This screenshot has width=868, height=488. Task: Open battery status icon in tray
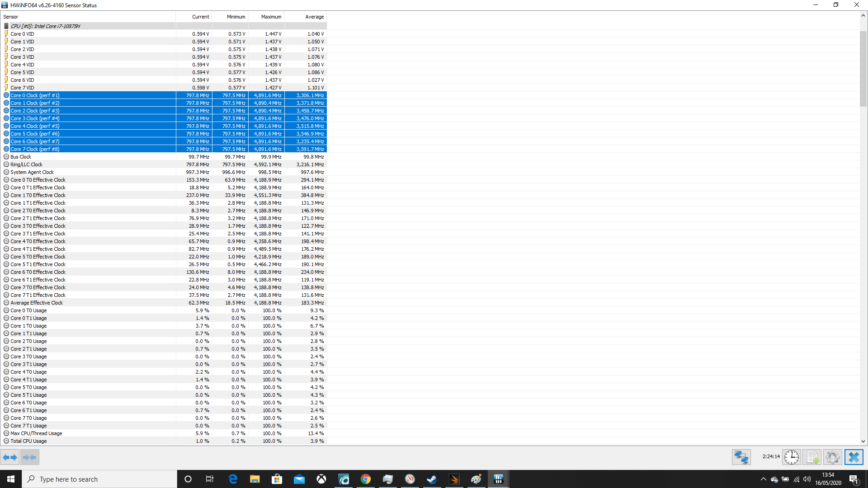pos(785,479)
